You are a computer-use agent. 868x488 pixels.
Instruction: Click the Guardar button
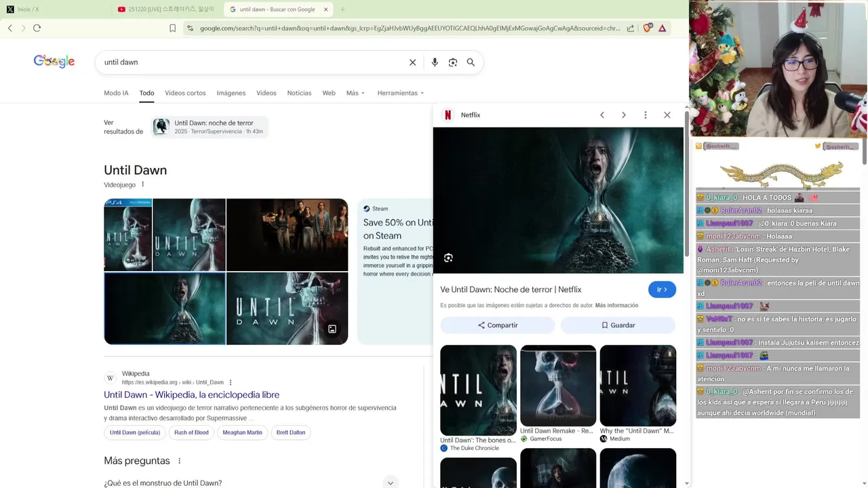tap(618, 325)
